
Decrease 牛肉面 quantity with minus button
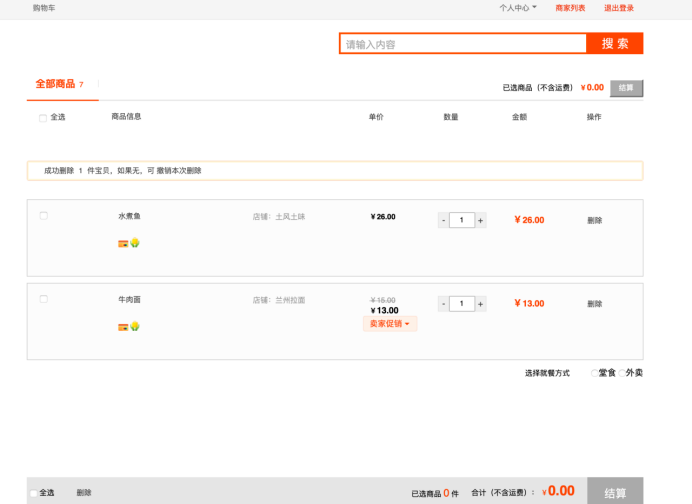tap(443, 303)
